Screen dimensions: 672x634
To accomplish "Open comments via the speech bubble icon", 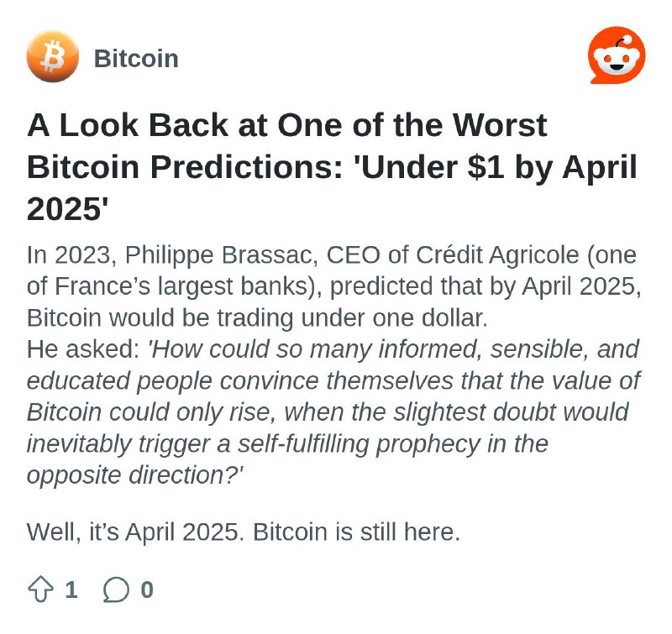I will pyautogui.click(x=116, y=589).
